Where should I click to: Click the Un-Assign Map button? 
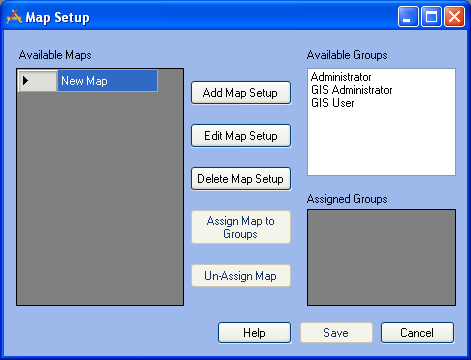[x=241, y=276]
